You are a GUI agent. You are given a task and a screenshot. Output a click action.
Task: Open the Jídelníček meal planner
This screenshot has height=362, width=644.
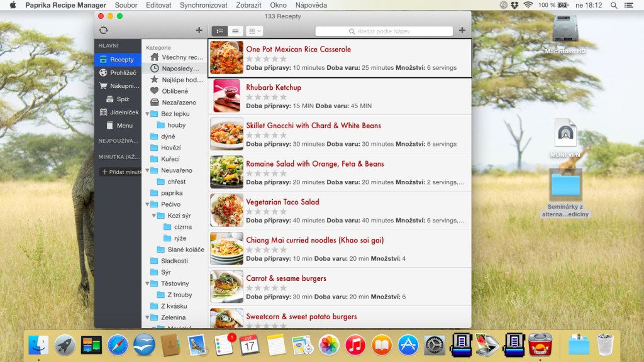point(118,112)
